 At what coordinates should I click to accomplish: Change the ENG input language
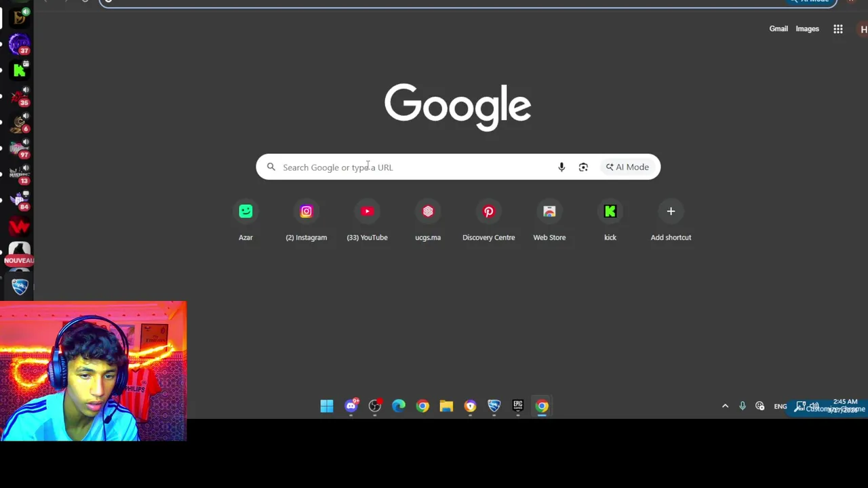pyautogui.click(x=781, y=407)
